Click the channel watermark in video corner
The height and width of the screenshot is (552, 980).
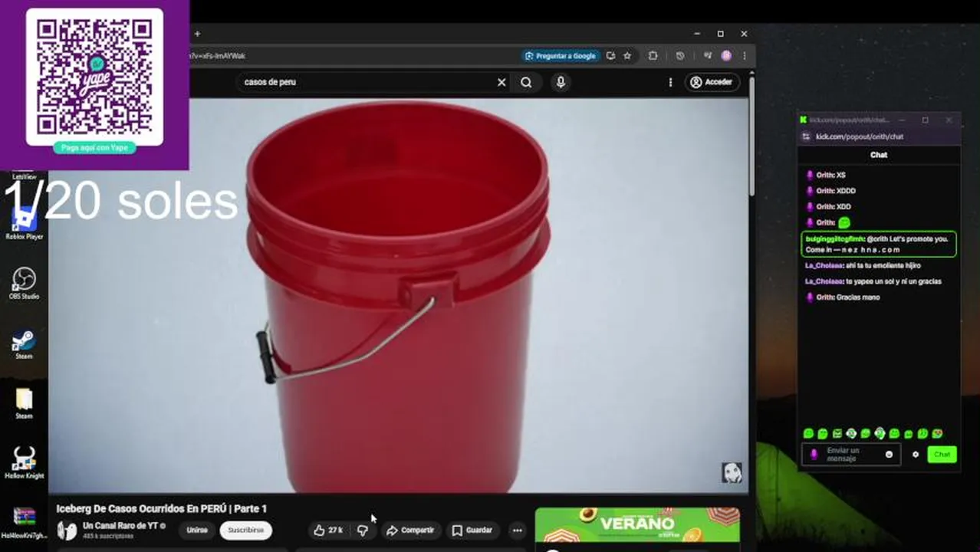coord(732,472)
